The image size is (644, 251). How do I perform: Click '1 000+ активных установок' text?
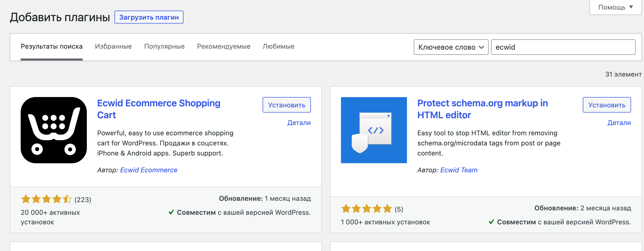386,222
